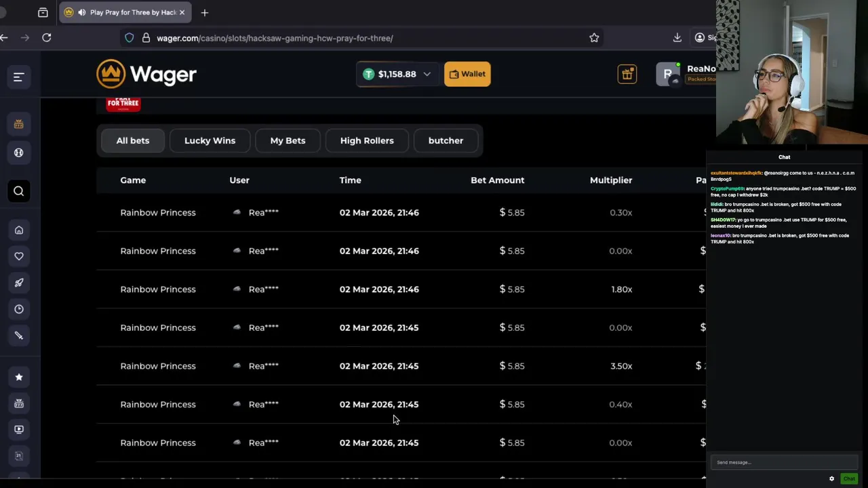868x488 pixels.
Task: Expand the $1,158.88 balance dropdown
Action: coord(427,74)
